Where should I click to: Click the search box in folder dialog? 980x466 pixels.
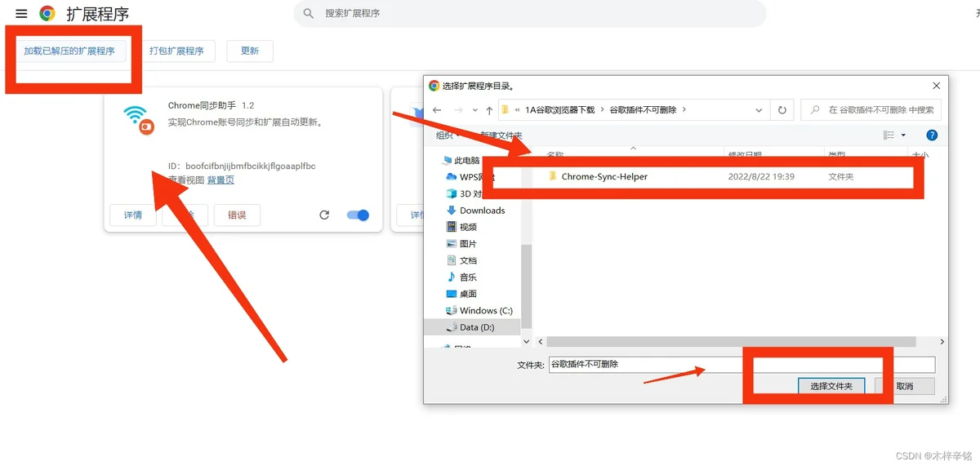click(871, 110)
